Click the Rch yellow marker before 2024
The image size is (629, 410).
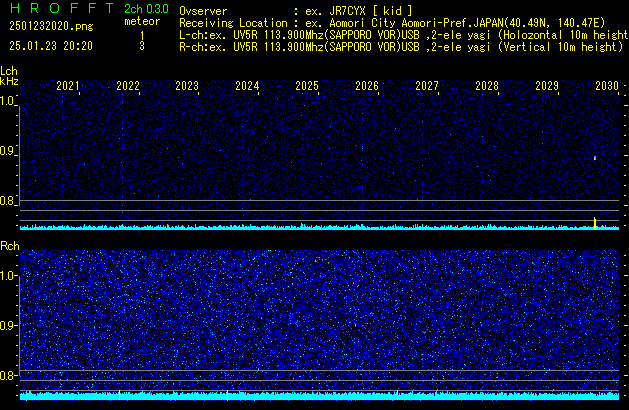tap(227, 395)
